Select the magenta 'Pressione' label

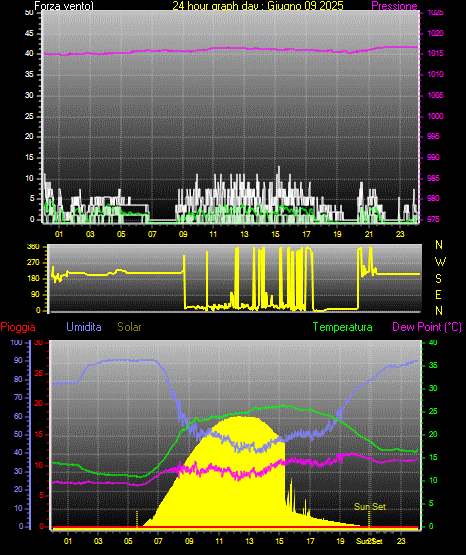click(394, 6)
